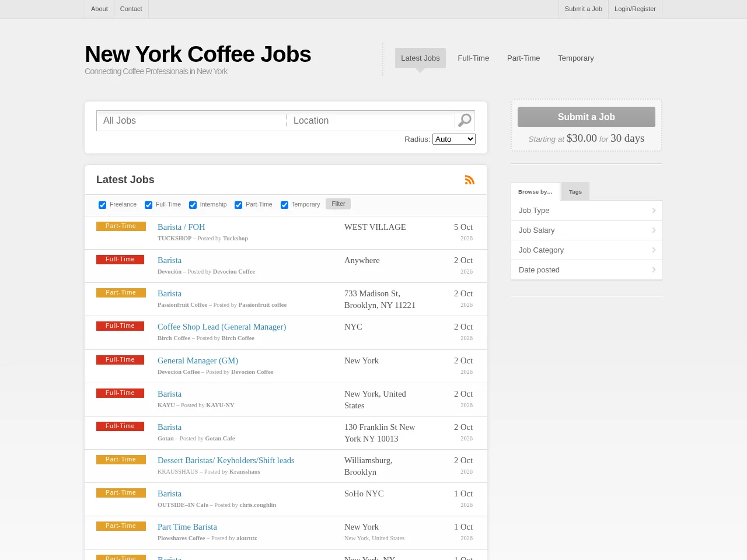Click the large Submit a Job button

point(587,117)
